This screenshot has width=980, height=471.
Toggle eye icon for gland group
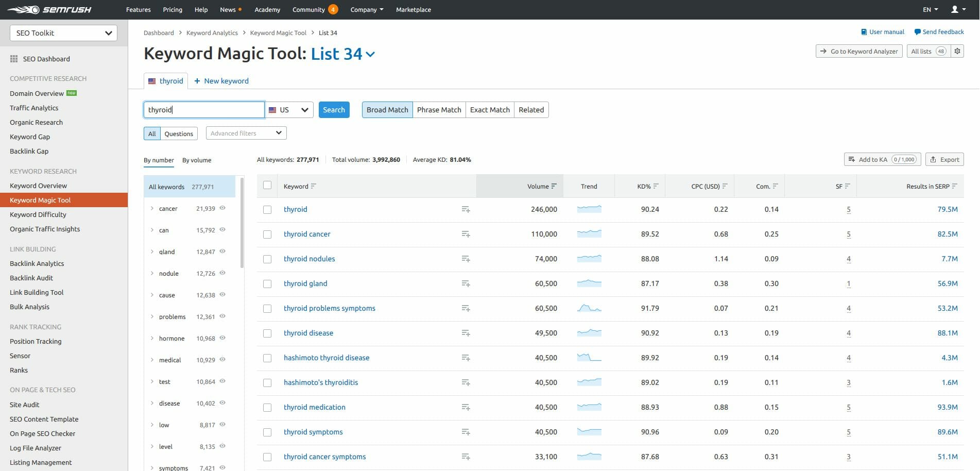point(222,251)
